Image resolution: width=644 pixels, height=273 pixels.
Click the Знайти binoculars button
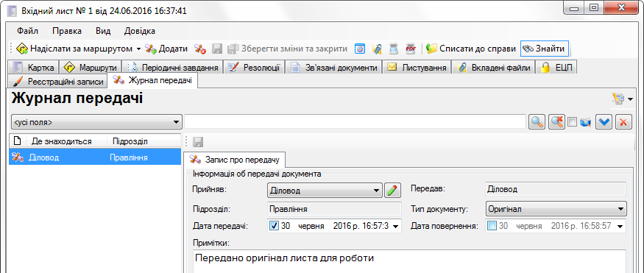pos(545,49)
